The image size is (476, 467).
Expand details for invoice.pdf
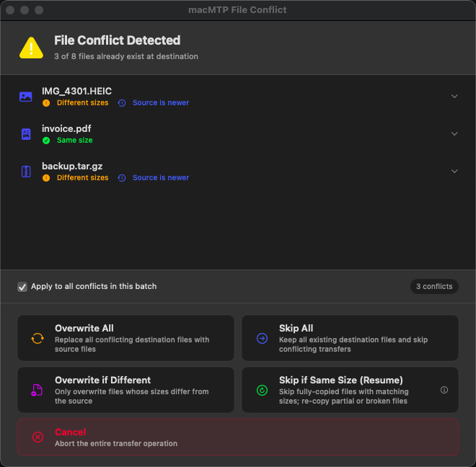454,134
